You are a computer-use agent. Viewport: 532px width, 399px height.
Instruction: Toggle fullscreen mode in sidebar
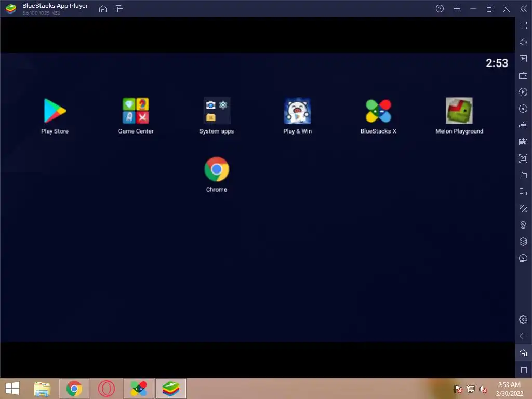[523, 25]
